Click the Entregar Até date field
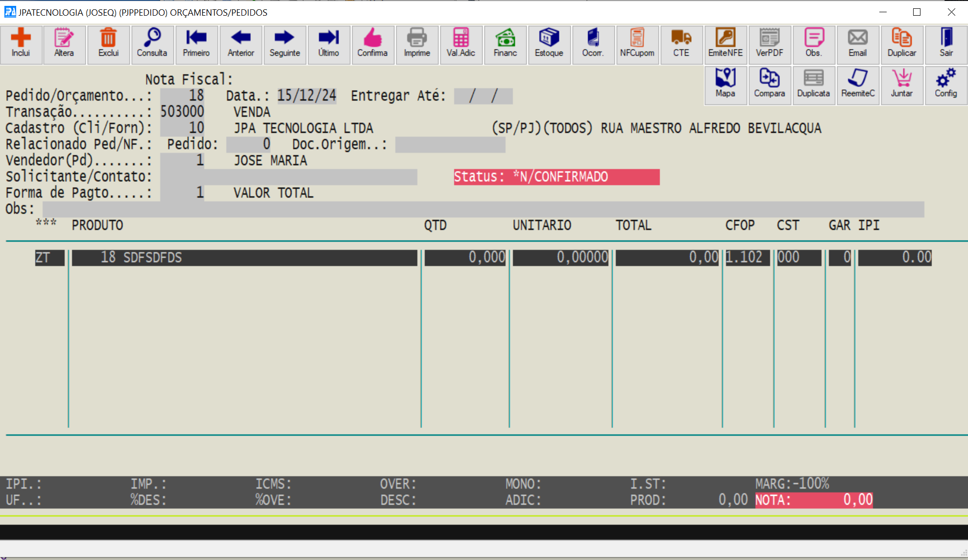Image resolution: width=968 pixels, height=560 pixels. coord(483,96)
